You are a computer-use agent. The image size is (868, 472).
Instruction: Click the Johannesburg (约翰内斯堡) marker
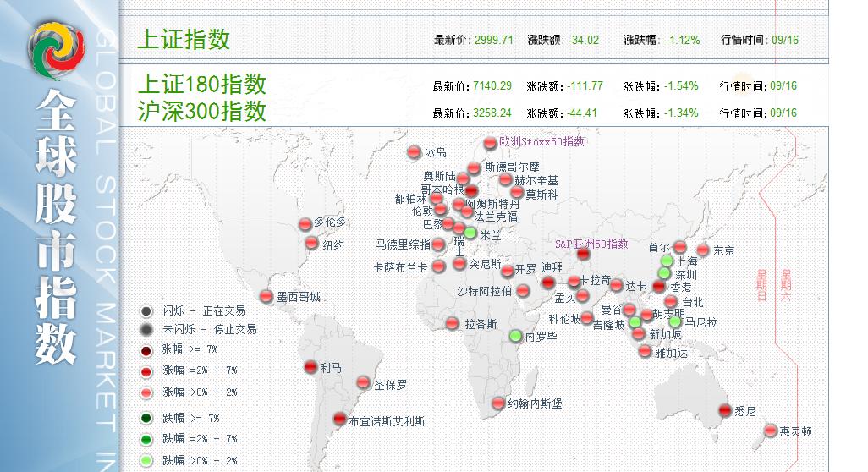(x=498, y=403)
